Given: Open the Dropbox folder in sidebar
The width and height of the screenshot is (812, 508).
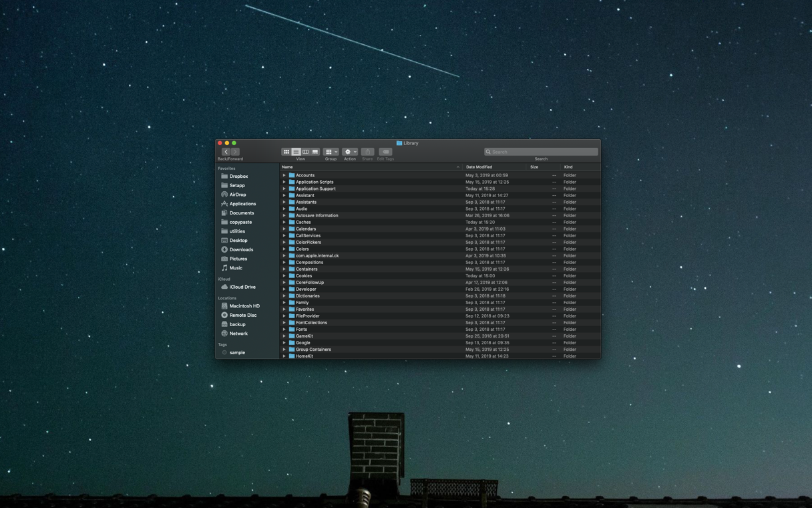Looking at the screenshot, I should [238, 176].
